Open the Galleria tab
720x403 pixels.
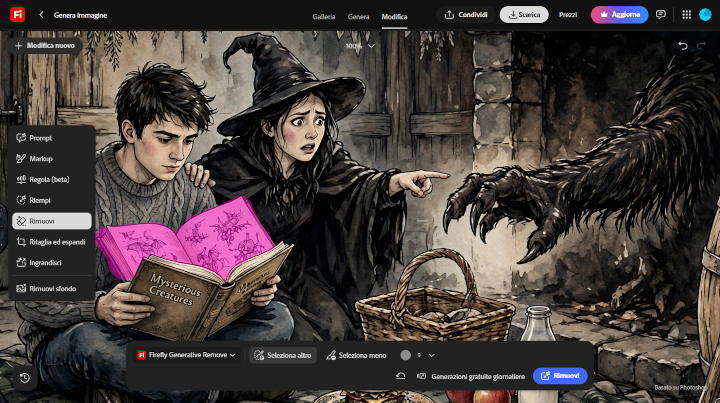324,17
